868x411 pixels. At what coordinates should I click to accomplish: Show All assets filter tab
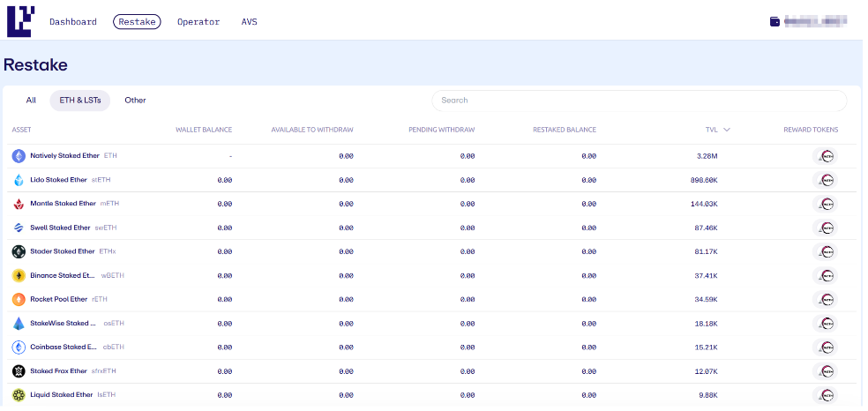click(31, 101)
